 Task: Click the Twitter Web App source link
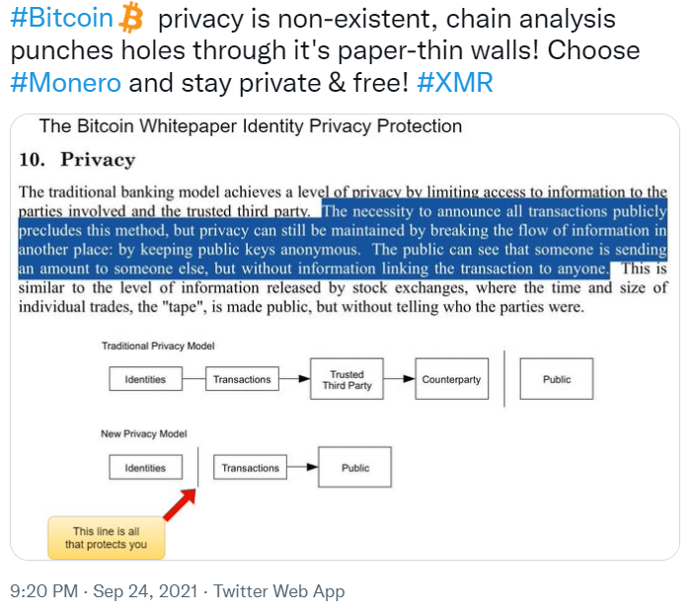coord(279,591)
